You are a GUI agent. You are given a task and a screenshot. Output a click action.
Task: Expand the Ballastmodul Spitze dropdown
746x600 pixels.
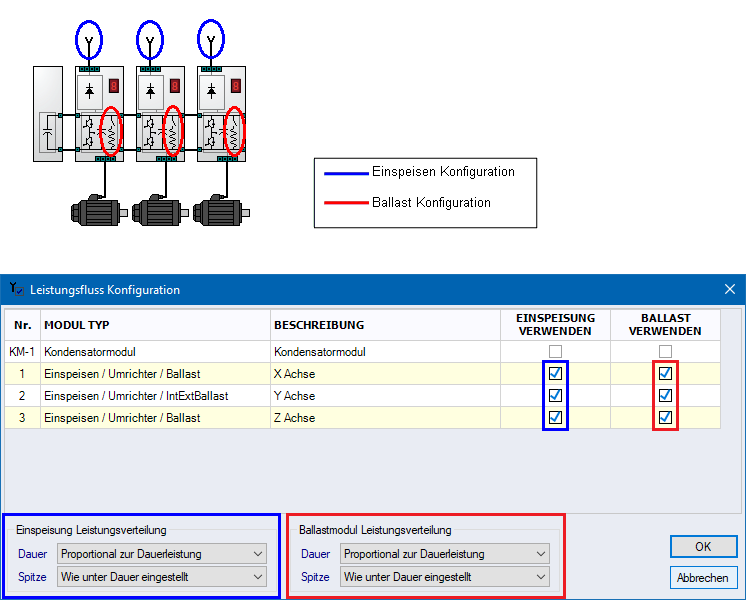tap(445, 577)
